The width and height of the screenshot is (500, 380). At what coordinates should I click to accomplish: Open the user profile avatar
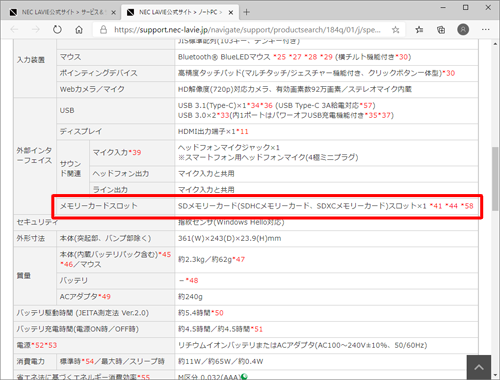[x=463, y=30]
